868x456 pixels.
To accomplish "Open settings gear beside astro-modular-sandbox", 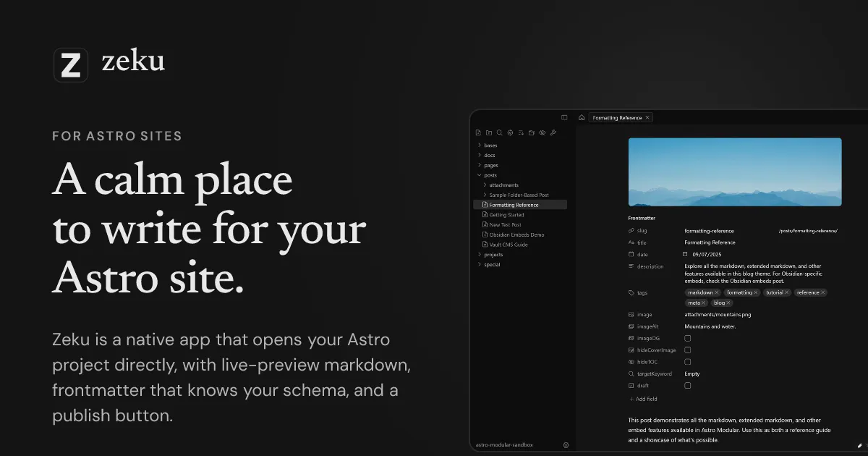I will pyautogui.click(x=566, y=445).
